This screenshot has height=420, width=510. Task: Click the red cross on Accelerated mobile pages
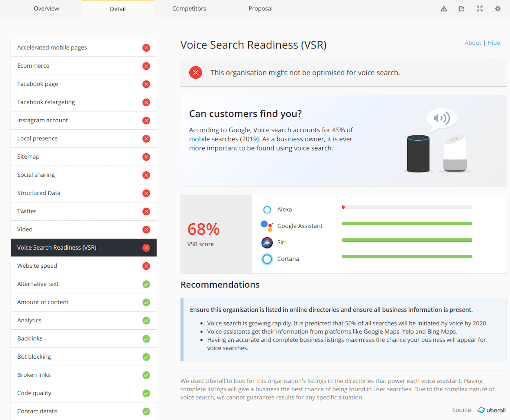click(x=146, y=48)
